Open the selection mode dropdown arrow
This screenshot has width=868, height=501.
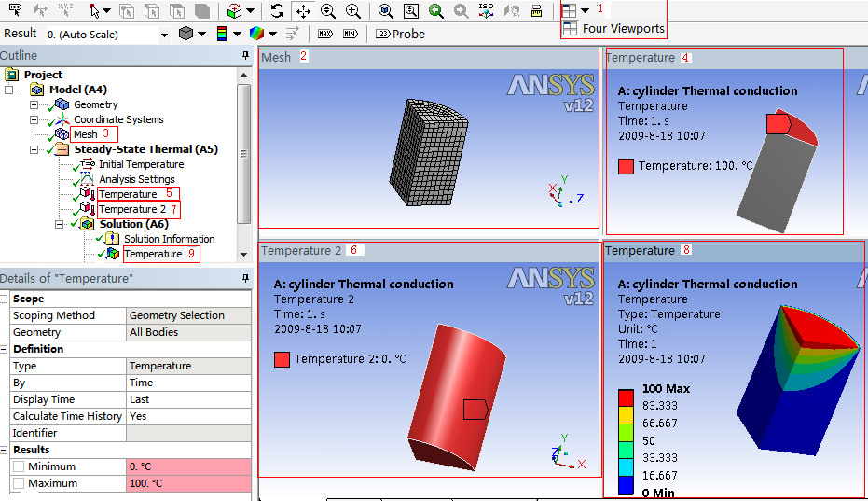click(107, 10)
